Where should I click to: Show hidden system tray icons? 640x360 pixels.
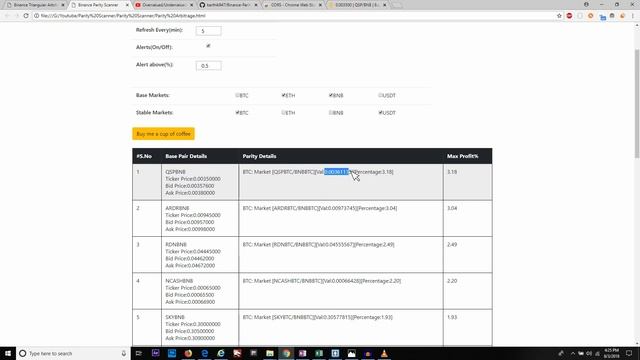tap(573, 353)
